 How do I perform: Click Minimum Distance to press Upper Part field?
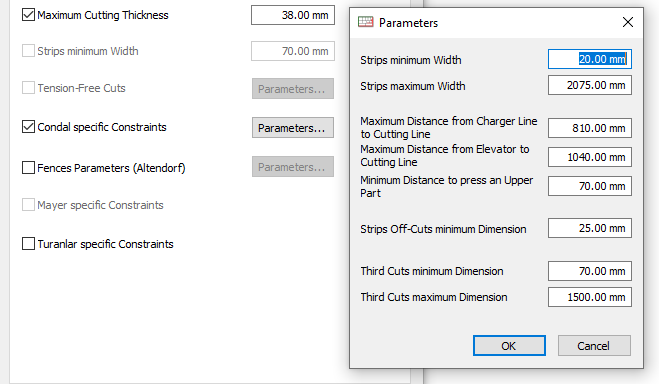[590, 186]
